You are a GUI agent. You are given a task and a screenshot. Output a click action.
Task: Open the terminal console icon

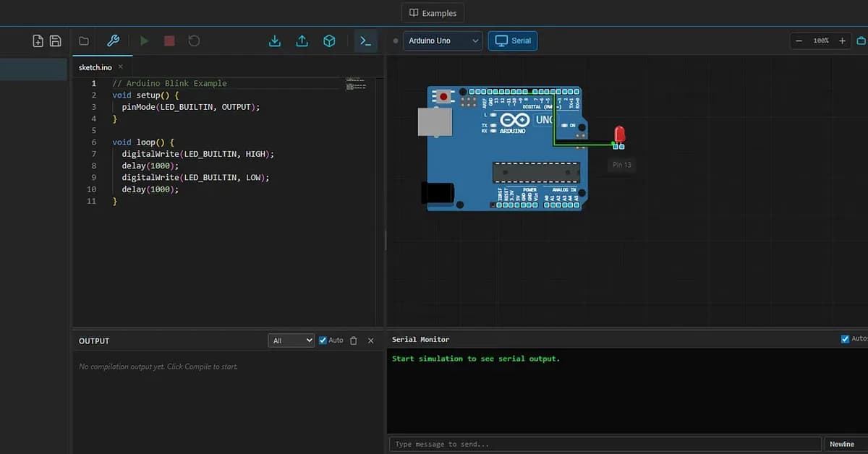(365, 40)
